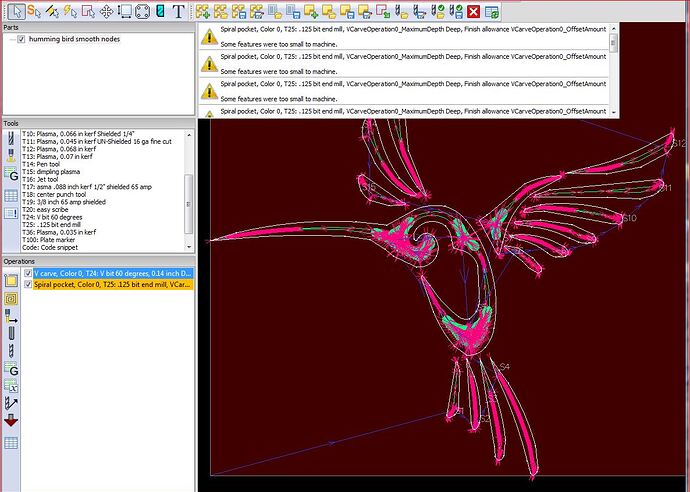
Task: Click the table exclamation icon in Tools panel
Action: pos(11,213)
